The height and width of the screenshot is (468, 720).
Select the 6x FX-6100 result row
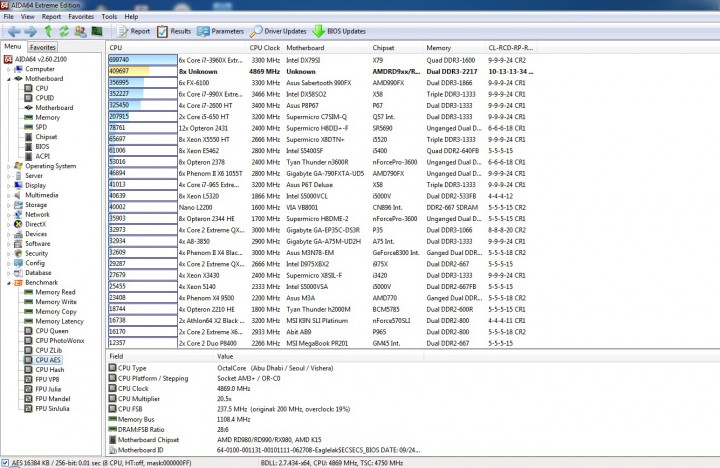321,83
